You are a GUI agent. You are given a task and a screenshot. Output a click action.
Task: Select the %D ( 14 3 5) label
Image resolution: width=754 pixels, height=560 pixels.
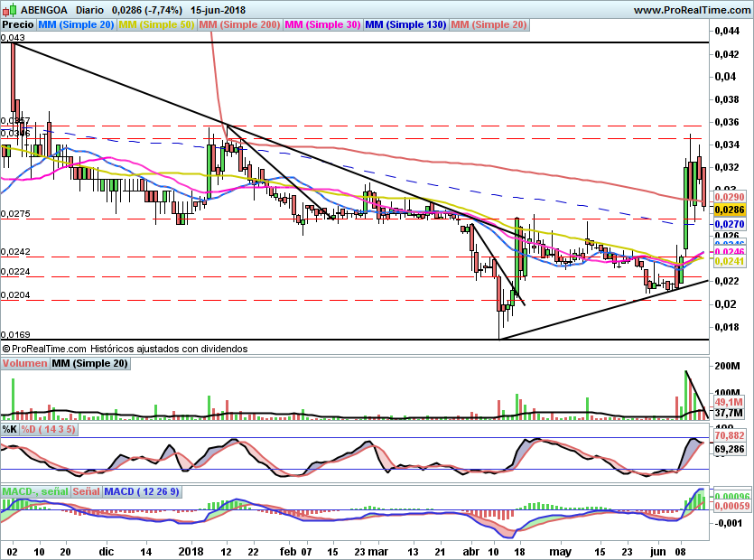coord(48,429)
